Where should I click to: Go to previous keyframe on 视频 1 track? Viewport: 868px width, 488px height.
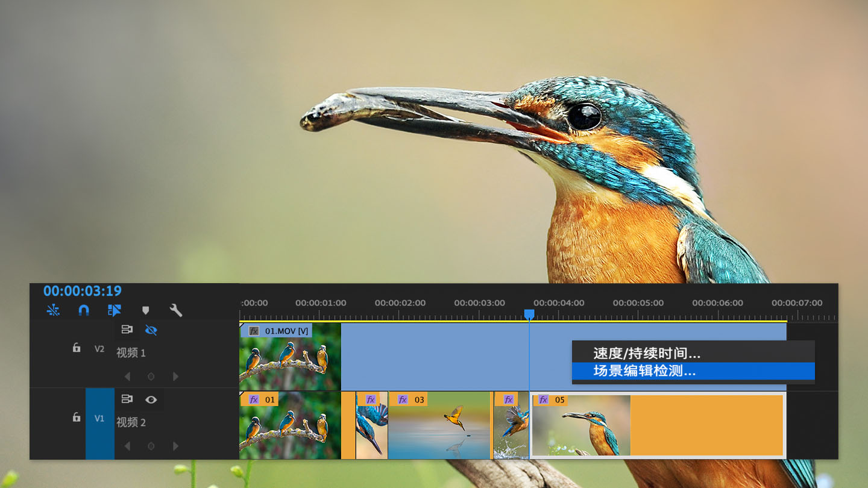127,377
